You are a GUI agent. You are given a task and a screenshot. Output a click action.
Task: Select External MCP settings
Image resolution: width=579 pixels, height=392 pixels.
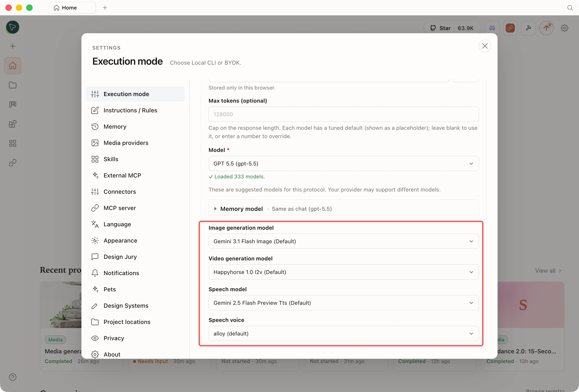pos(135,175)
